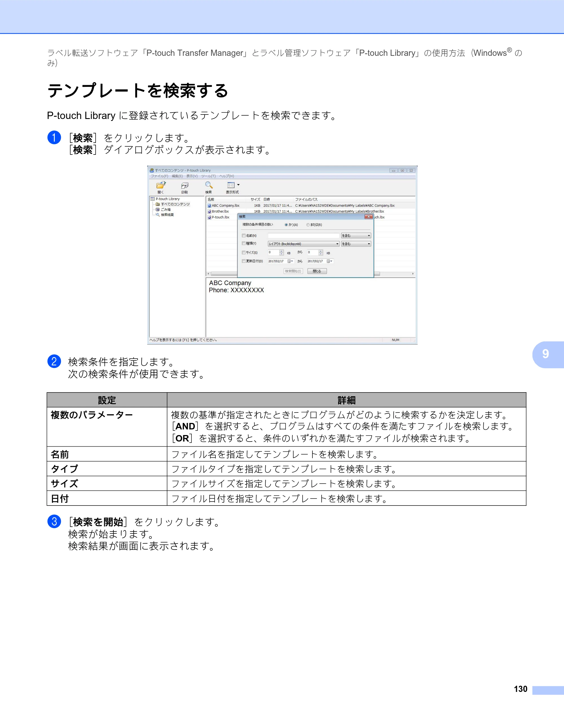Click the 検索開始(I) button
Viewport: 564px width, 728px height.
point(293,271)
